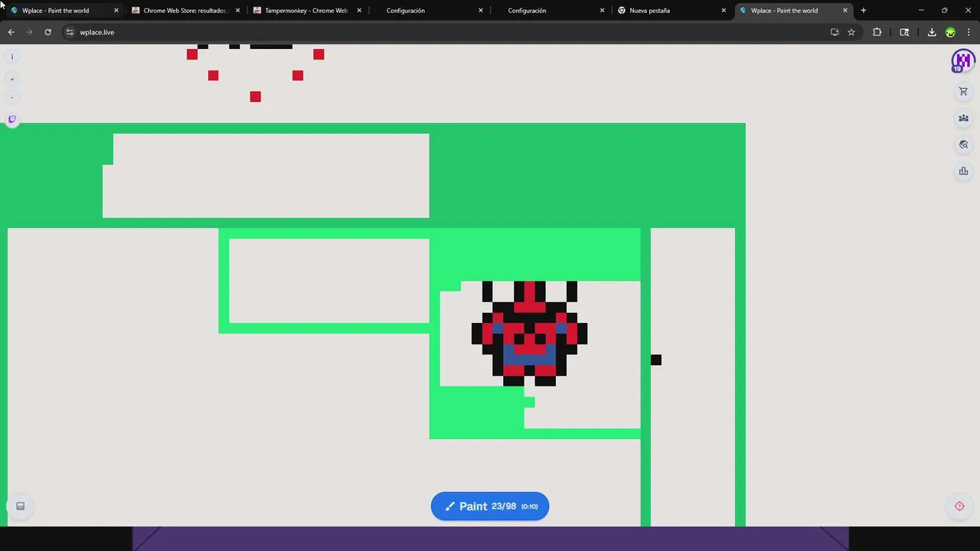
Task: Open the globe search explore icon
Action: (963, 145)
